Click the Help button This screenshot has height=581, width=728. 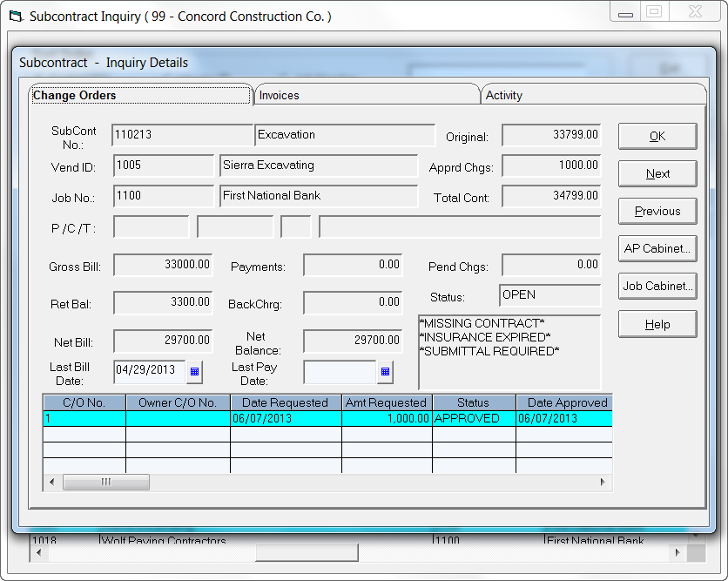click(657, 324)
